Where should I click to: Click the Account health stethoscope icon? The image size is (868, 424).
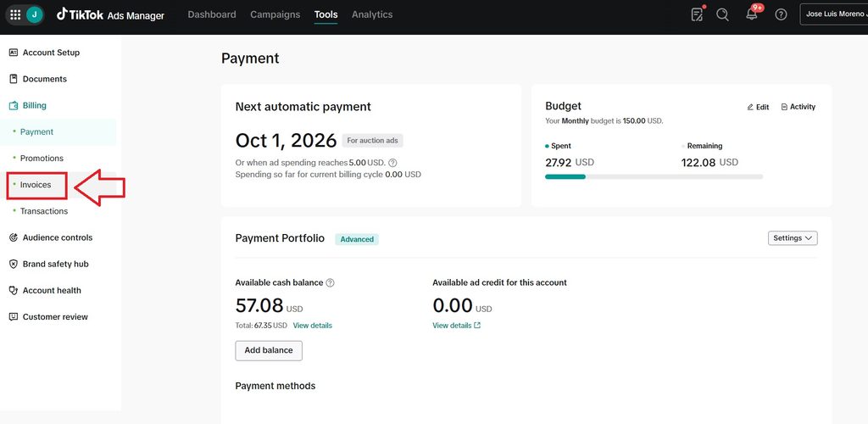(14, 291)
